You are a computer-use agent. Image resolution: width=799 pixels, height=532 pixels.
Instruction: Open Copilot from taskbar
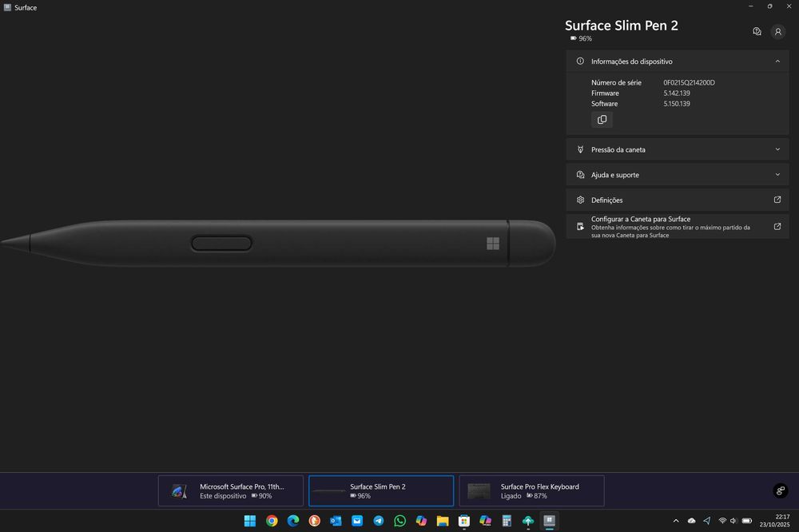pyautogui.click(x=421, y=521)
